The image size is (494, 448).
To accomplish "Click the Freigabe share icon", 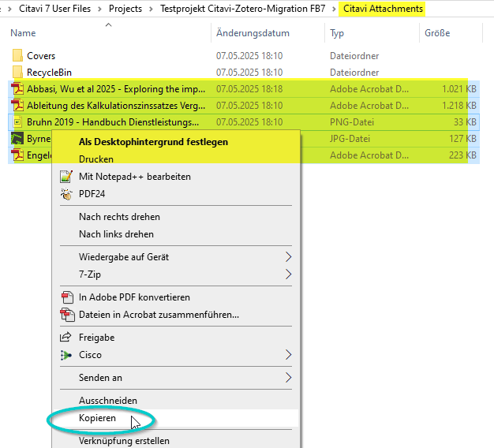I will tap(65, 337).
